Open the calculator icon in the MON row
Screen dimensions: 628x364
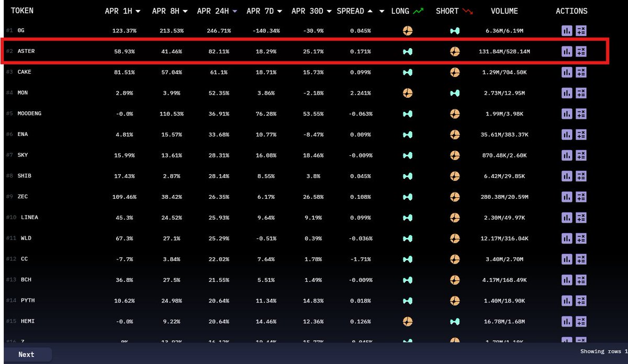[x=581, y=93]
